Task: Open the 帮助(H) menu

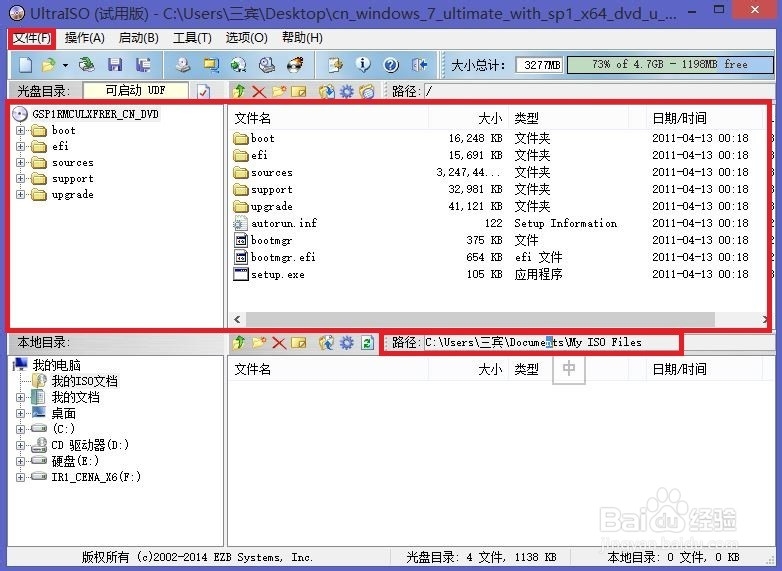Action: click(302, 38)
